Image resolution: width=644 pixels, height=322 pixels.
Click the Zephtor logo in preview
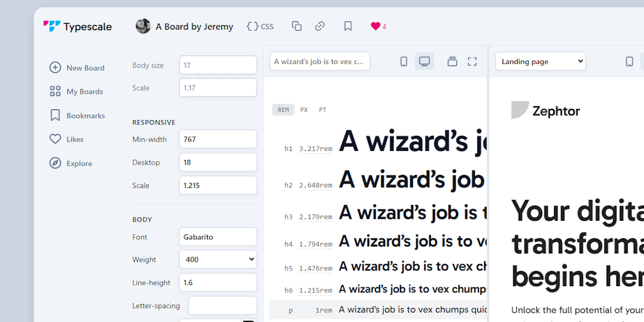[x=545, y=110]
